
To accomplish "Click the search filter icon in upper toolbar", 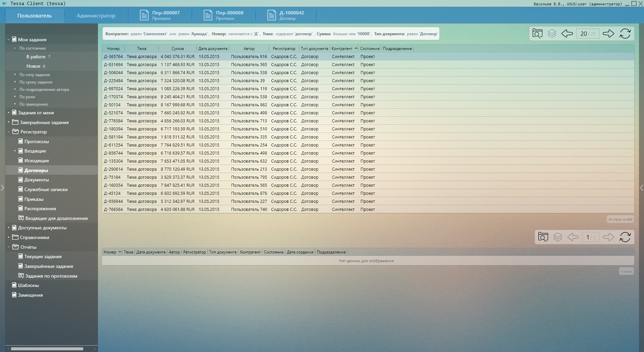I will coord(537,34).
